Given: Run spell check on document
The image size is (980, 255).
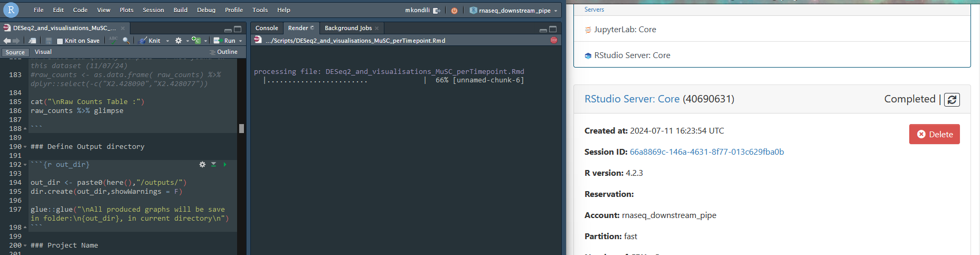Looking at the screenshot, I should pos(114,40).
